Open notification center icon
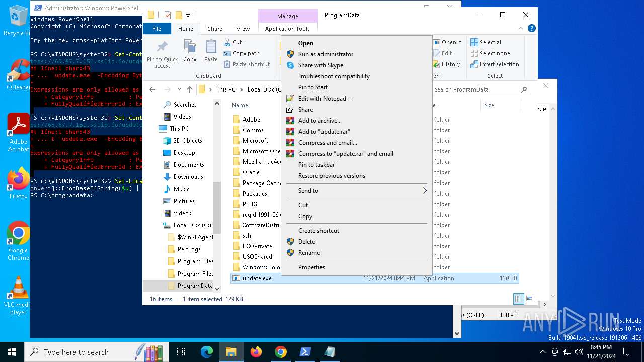644x362 pixels. coord(627,352)
